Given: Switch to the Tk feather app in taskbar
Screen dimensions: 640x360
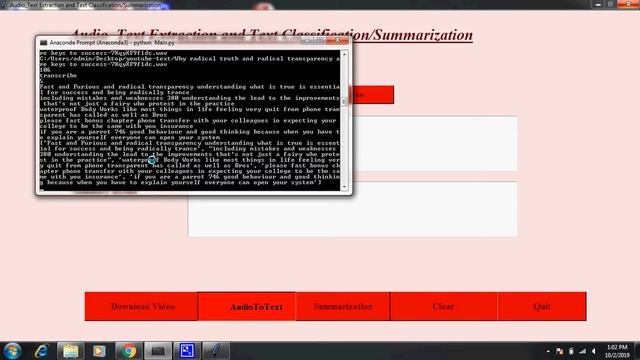Looking at the screenshot, I should pyautogui.click(x=216, y=351).
